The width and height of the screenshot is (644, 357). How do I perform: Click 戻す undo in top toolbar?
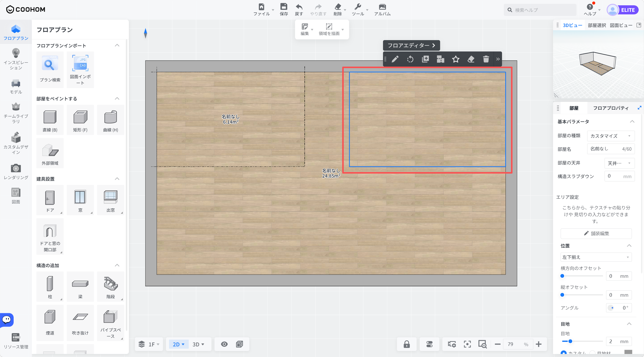[299, 10]
